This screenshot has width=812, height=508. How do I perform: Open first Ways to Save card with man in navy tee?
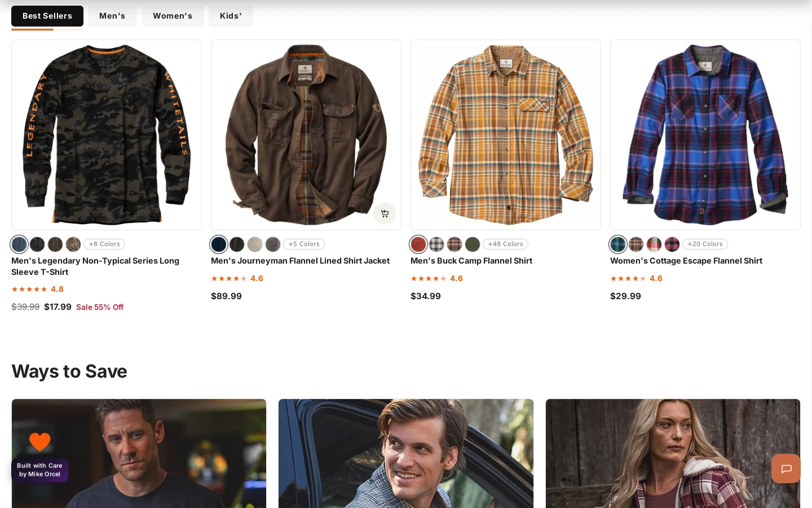(x=139, y=454)
